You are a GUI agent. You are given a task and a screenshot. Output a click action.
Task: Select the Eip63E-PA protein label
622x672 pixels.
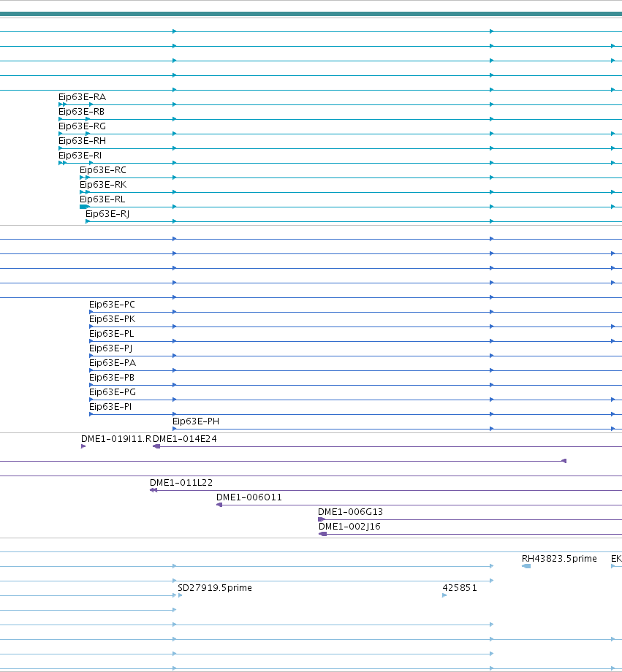(113, 362)
